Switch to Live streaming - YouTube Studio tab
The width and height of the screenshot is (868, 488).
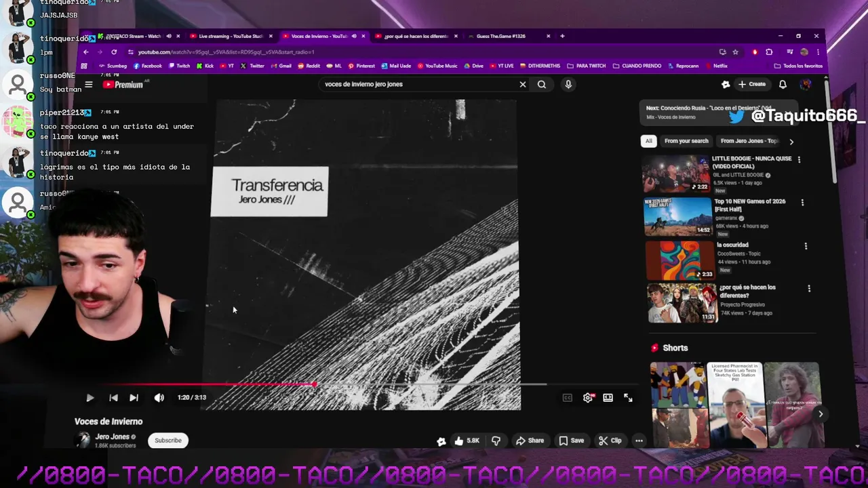[x=231, y=36]
